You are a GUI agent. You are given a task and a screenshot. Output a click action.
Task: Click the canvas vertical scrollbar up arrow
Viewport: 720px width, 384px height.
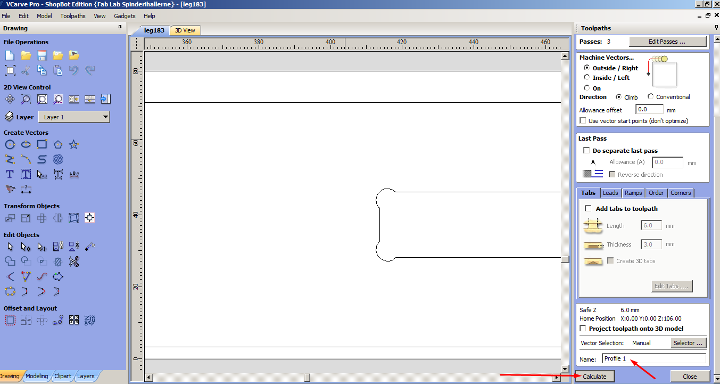tap(565, 56)
